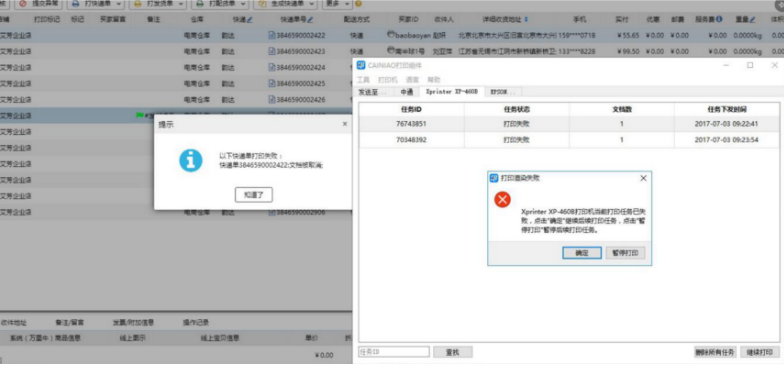Click the document icon before 3846590002425

(x=272, y=84)
